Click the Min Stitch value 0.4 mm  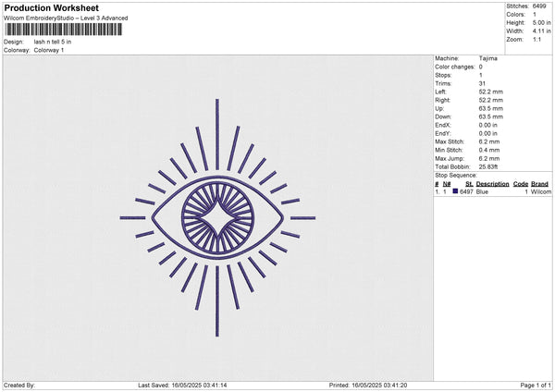click(489, 150)
